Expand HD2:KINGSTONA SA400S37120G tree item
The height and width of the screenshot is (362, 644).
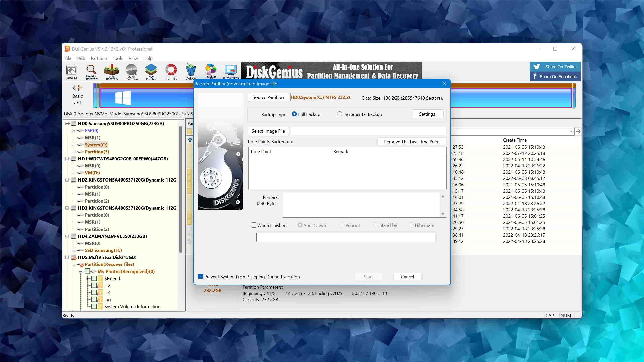[x=67, y=179]
